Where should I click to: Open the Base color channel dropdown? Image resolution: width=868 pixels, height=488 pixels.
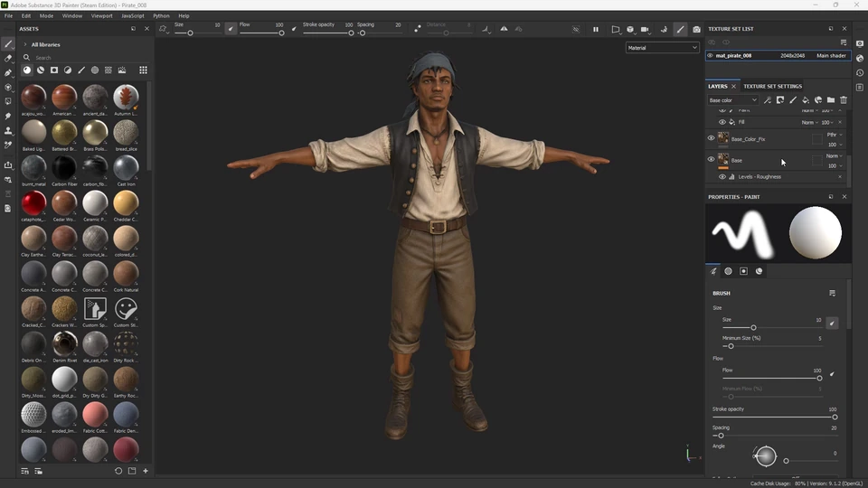733,100
